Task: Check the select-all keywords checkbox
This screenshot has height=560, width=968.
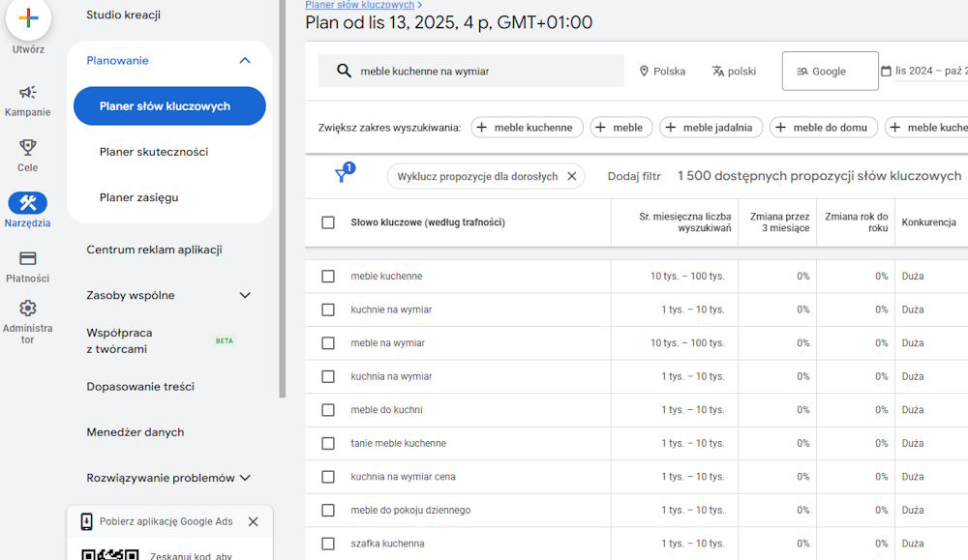Action: click(328, 221)
